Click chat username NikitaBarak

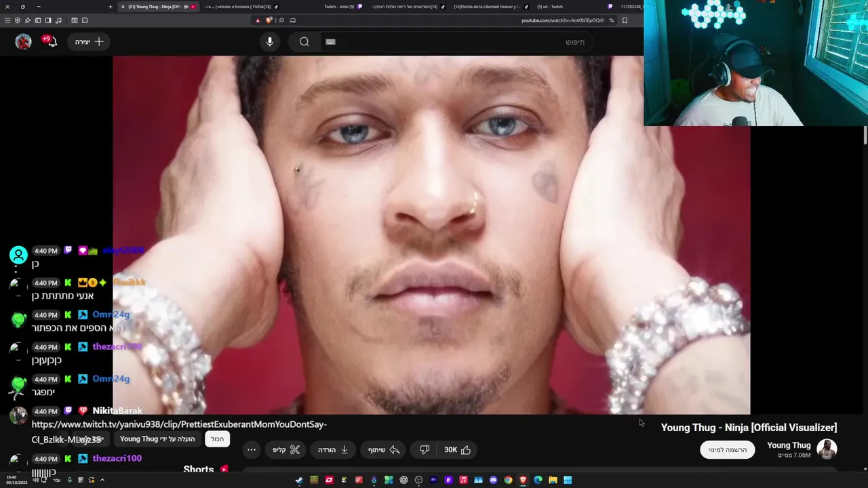[117, 411]
